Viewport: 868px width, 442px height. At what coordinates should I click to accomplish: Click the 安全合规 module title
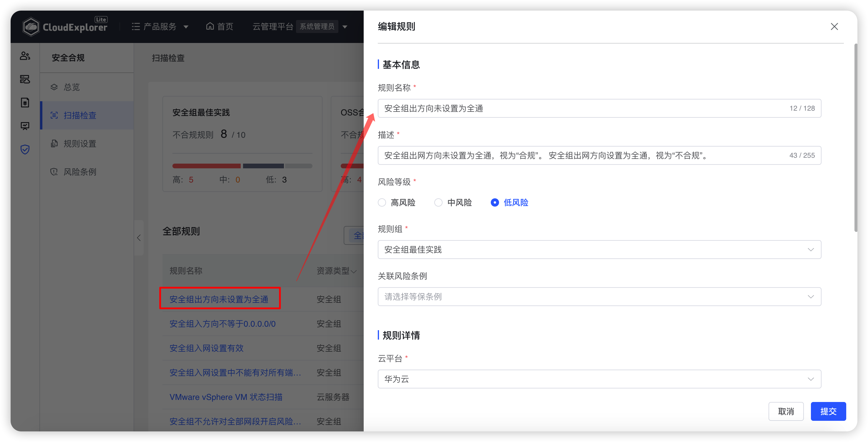[x=68, y=58]
